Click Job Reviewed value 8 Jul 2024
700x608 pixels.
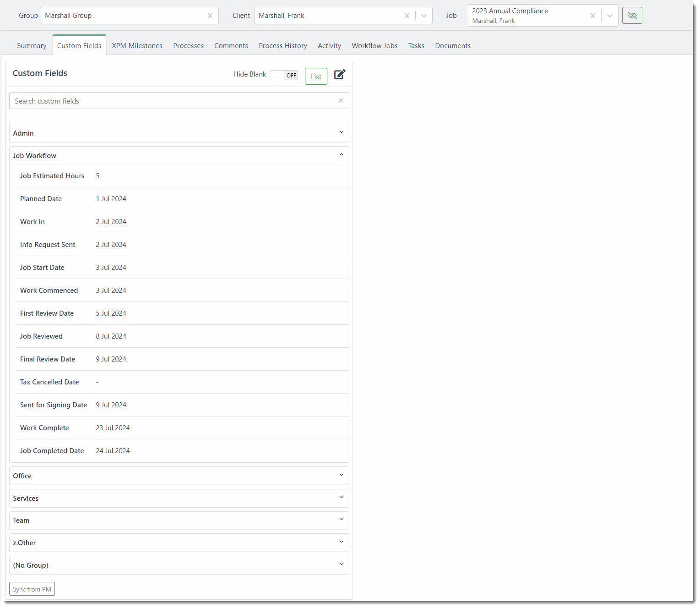[x=111, y=336]
